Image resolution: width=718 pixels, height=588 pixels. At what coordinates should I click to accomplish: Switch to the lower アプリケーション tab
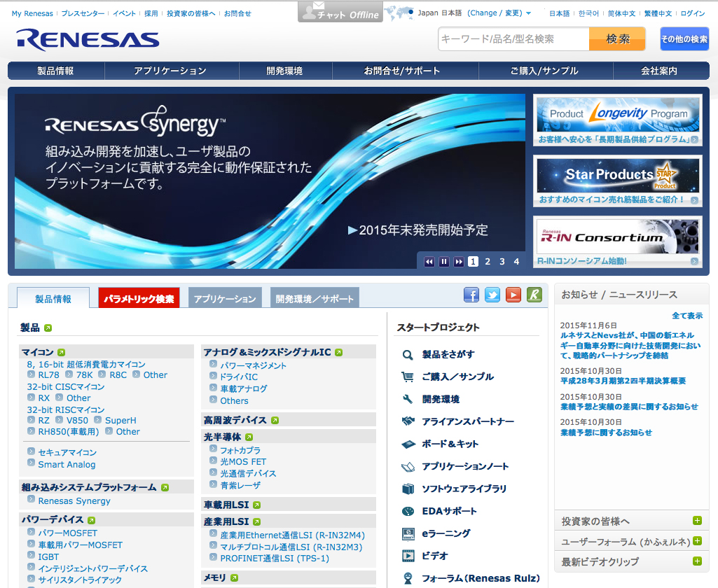(225, 298)
